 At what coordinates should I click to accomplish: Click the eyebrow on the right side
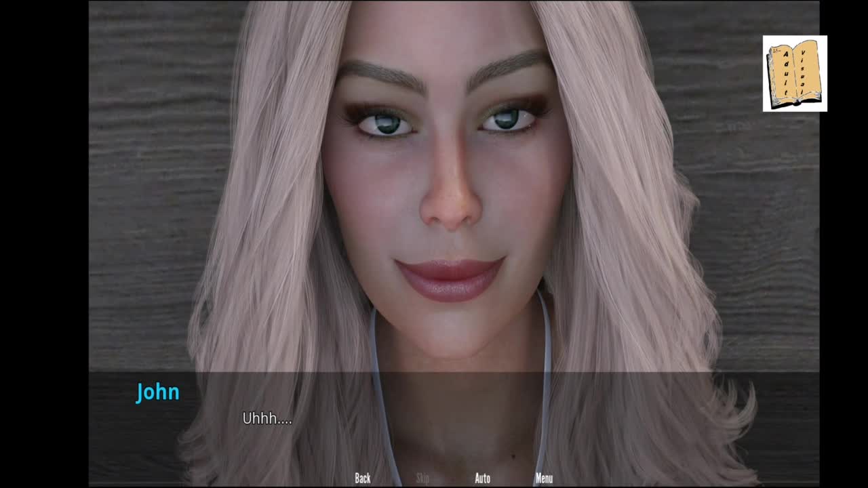pos(510,66)
